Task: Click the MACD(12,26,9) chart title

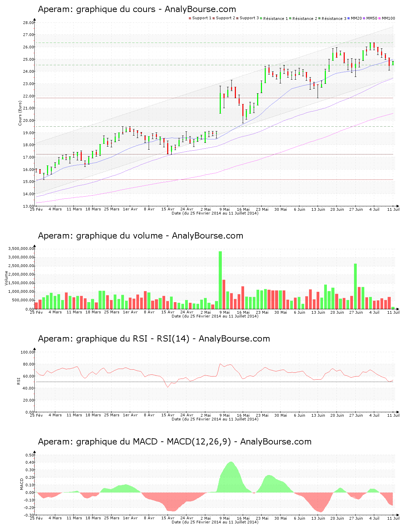Action: click(174, 442)
